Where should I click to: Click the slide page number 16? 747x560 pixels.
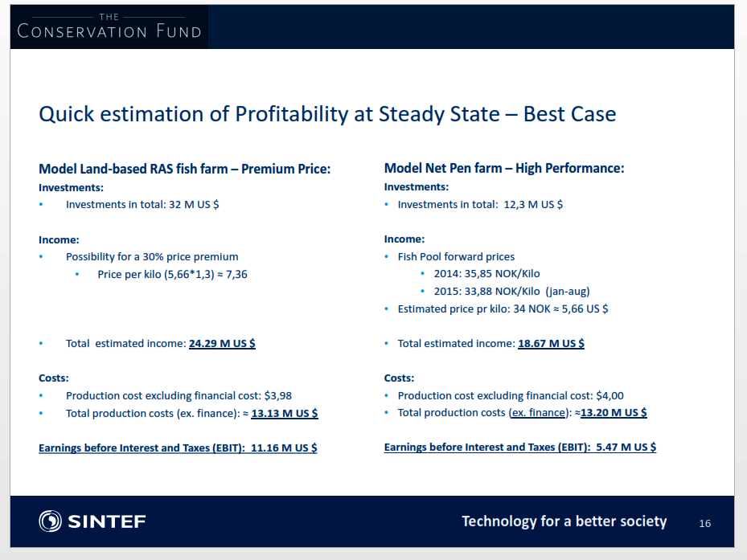pyautogui.click(x=705, y=523)
